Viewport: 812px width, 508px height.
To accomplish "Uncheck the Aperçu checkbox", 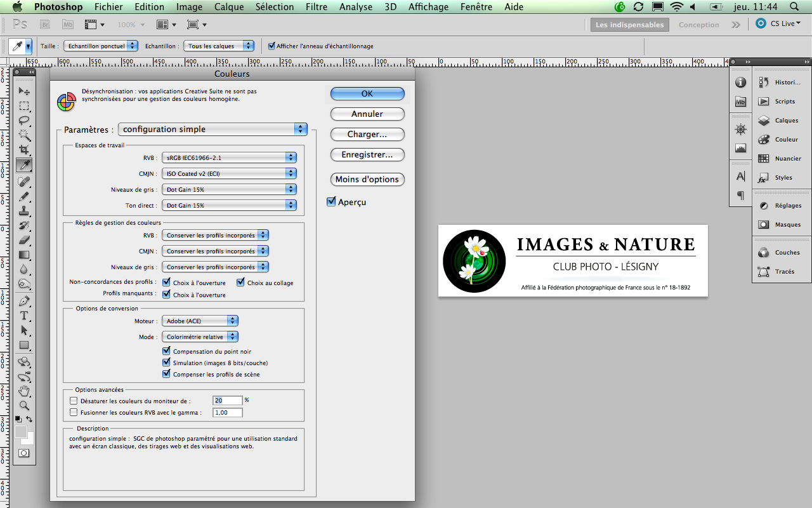I will pos(331,202).
